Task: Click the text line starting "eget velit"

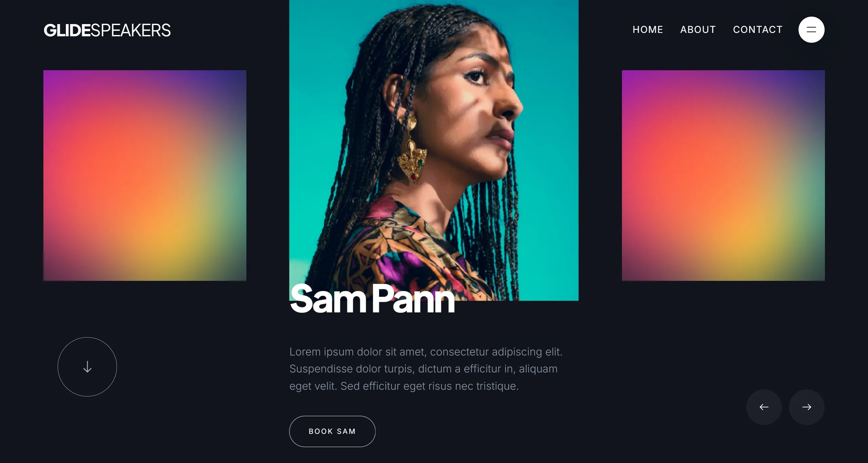Action: (404, 386)
